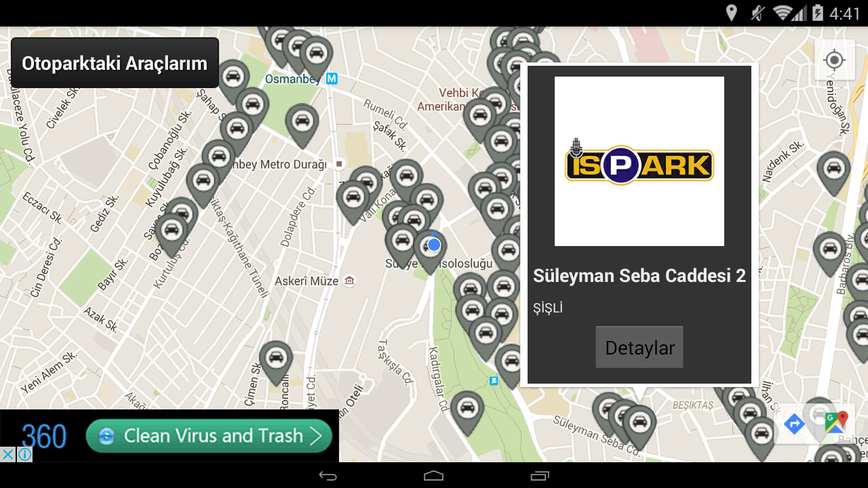Tap the Android home button

434,476
